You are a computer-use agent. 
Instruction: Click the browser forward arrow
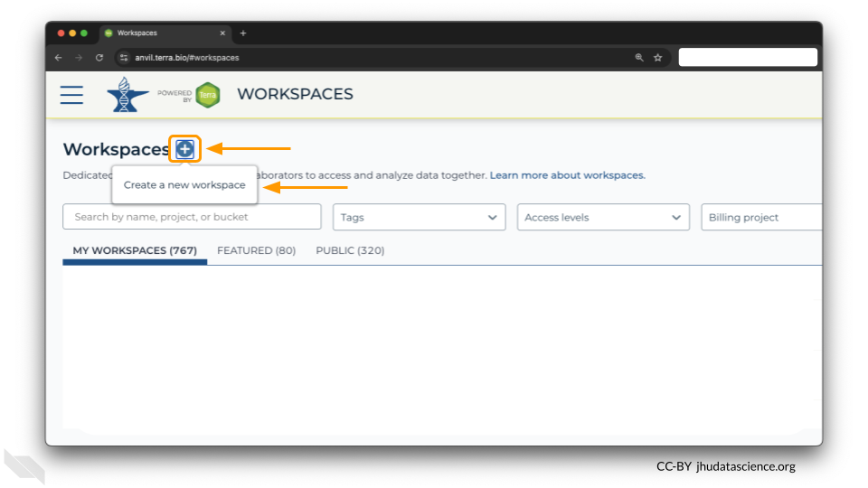(79, 58)
